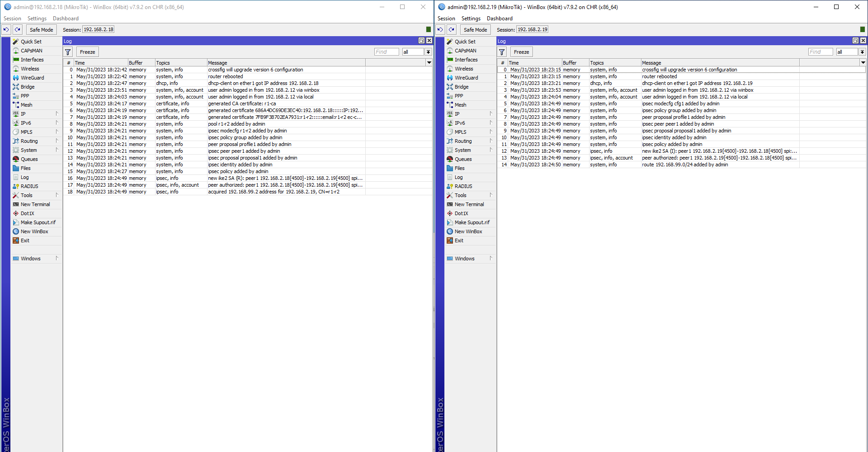Click Exit in right window sidebar
The image size is (868, 452).
pyautogui.click(x=459, y=240)
